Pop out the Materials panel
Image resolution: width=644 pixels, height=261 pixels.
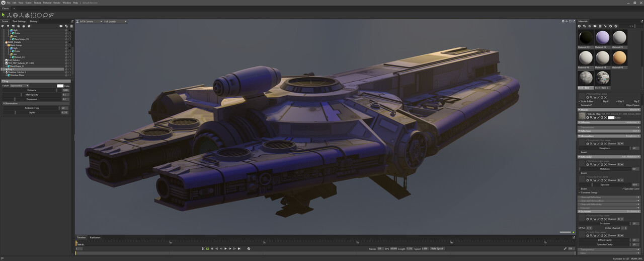tap(641, 21)
